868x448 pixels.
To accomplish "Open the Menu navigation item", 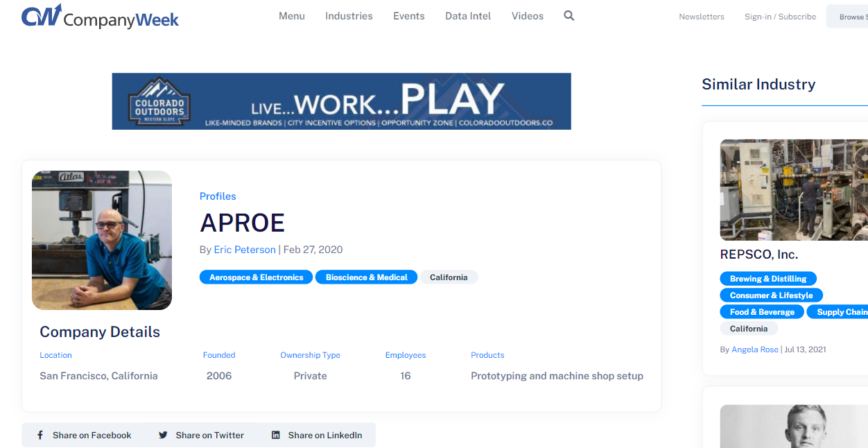I will click(x=292, y=16).
